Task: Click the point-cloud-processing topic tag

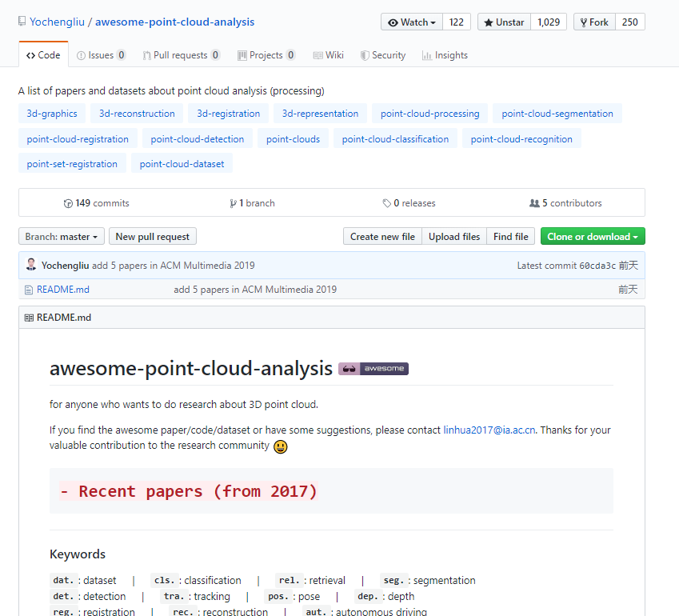Action: coord(430,114)
